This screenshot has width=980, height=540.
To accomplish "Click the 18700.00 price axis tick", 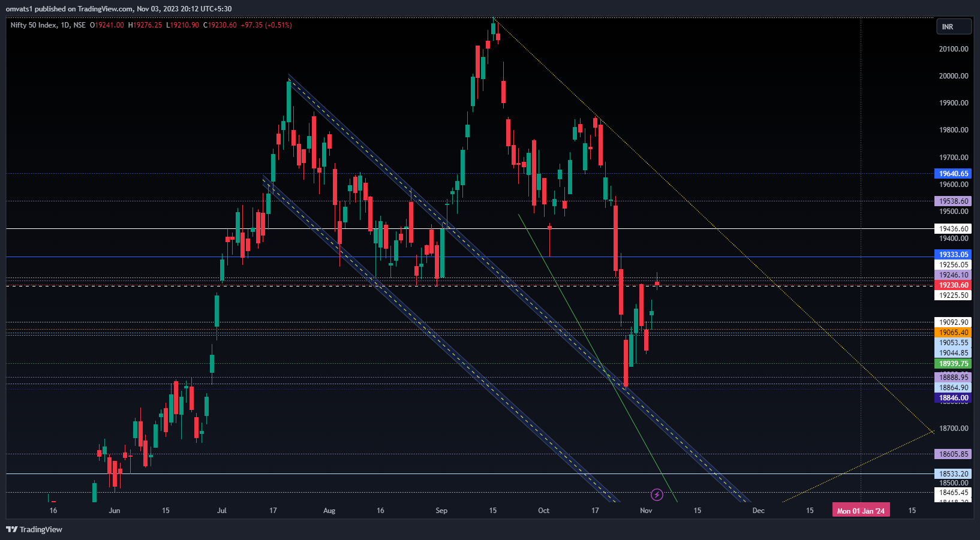I will click(954, 429).
